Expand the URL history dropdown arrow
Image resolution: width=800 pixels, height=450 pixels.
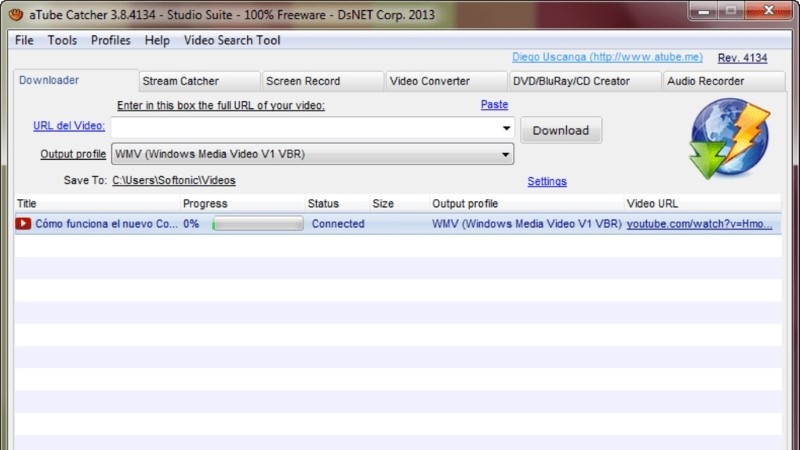(506, 128)
